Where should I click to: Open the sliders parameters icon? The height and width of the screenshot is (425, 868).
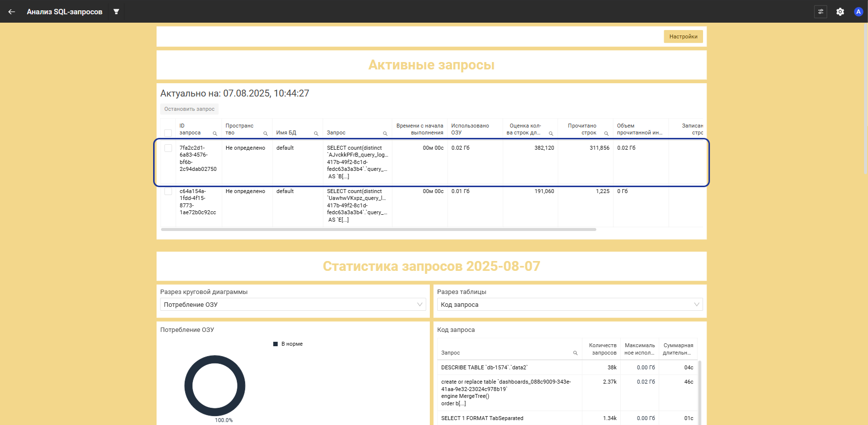click(820, 12)
